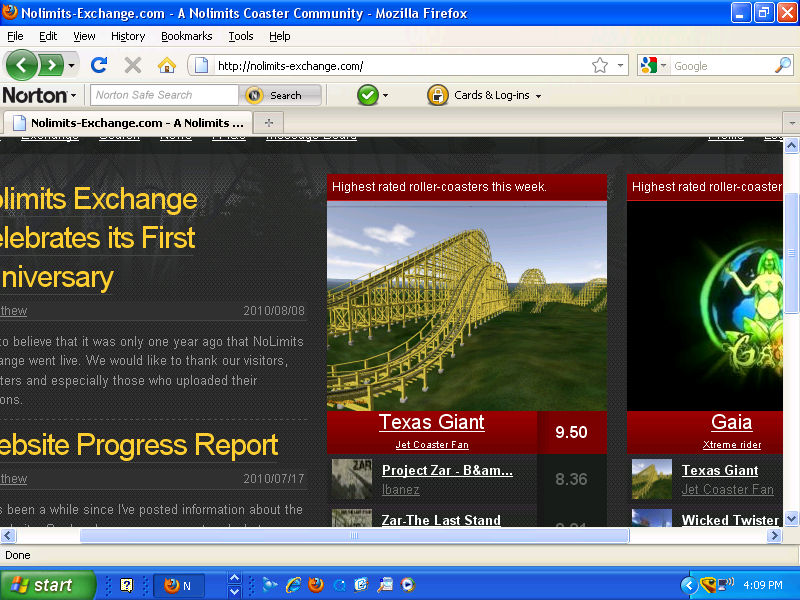Open the back/forward history dropdown
Image resolution: width=800 pixels, height=600 pixels.
tap(71, 65)
